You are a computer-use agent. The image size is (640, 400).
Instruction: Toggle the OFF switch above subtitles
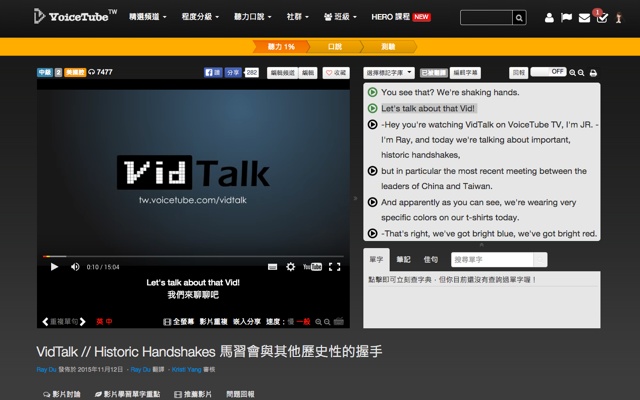tap(548, 72)
